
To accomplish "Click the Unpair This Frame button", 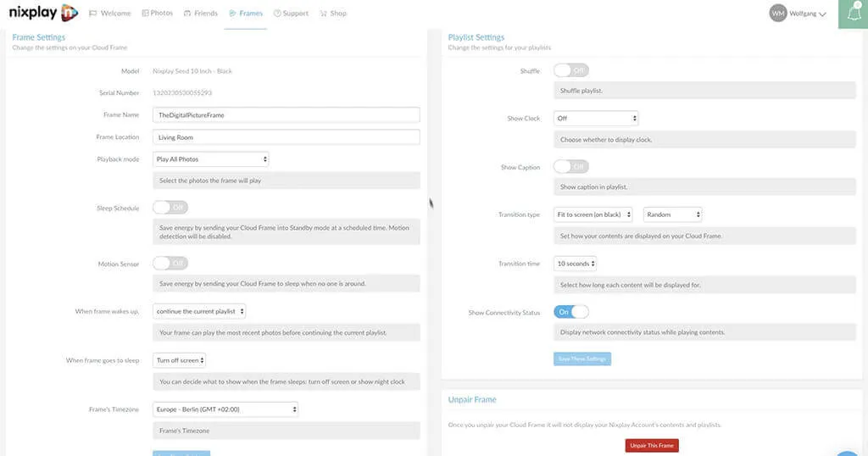I will [x=652, y=446].
